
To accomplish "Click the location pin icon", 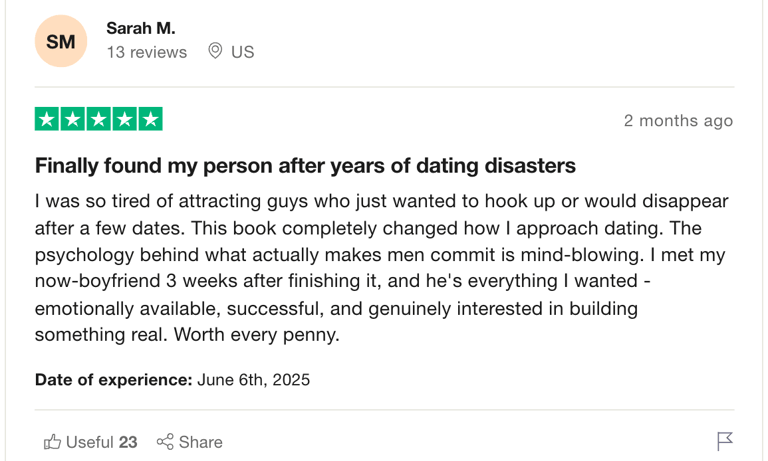I will (x=215, y=51).
